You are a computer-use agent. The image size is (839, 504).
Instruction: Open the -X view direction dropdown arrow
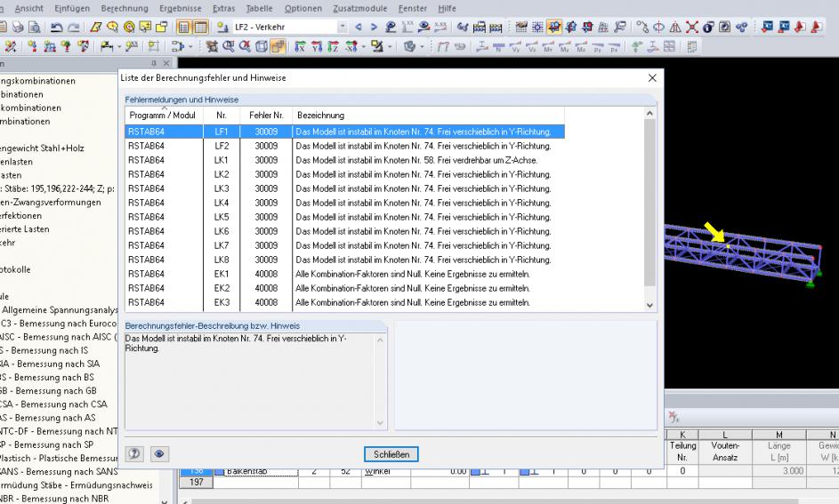point(363,47)
